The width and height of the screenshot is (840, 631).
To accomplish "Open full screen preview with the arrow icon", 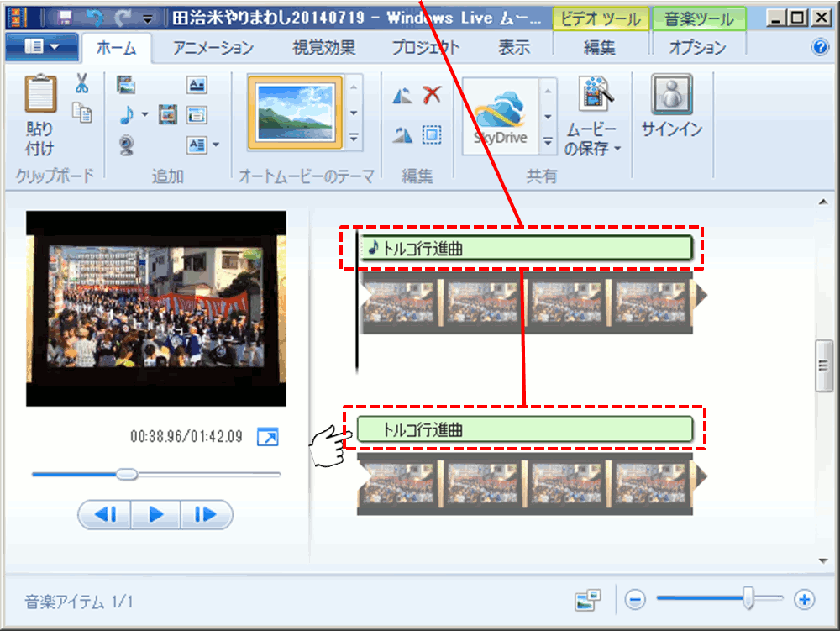I will pyautogui.click(x=267, y=437).
